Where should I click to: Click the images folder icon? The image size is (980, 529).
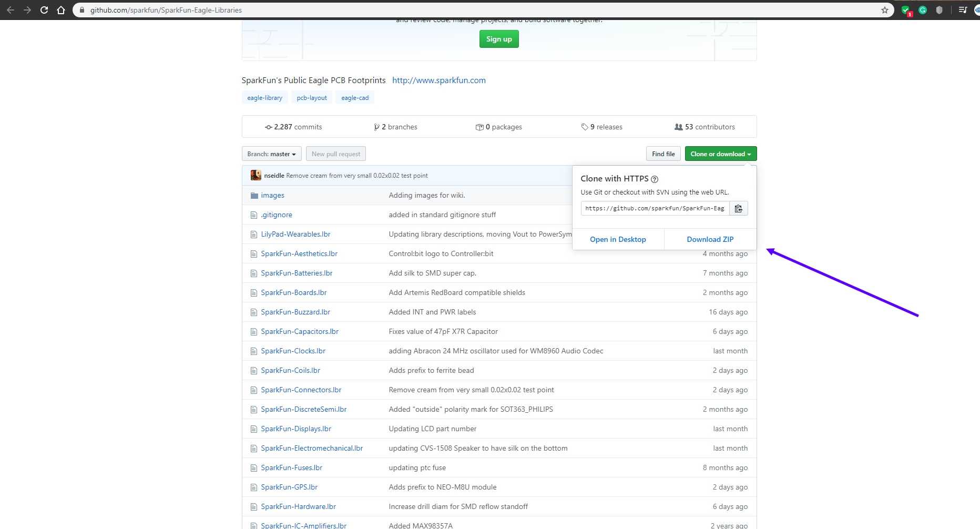pyautogui.click(x=254, y=196)
